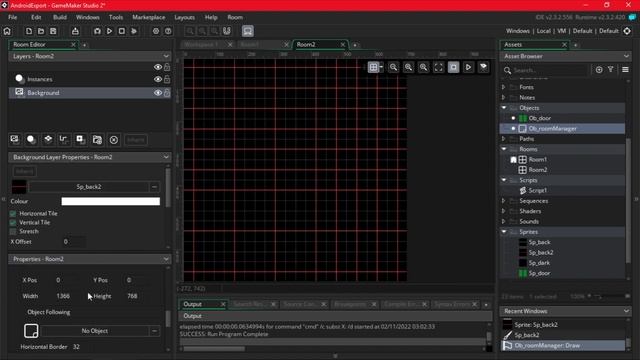Open the Build menu
Screen dimensions: 640x360
coord(60,17)
